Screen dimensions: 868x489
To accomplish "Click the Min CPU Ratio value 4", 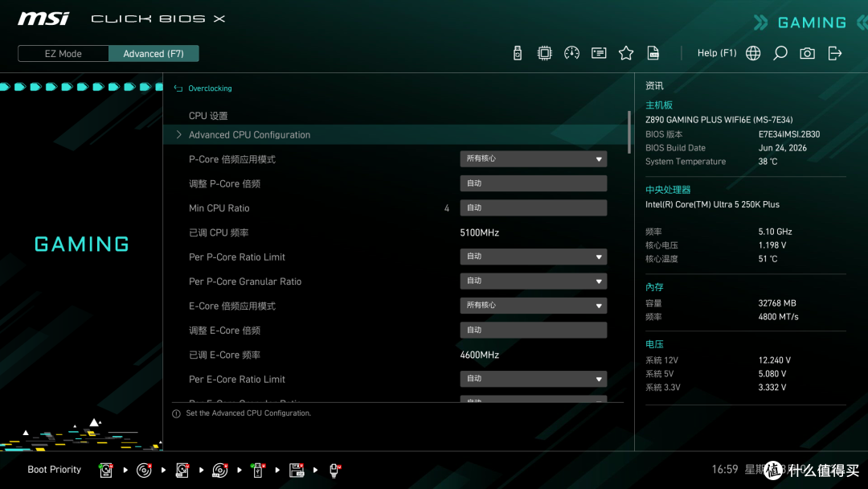I will click(447, 208).
